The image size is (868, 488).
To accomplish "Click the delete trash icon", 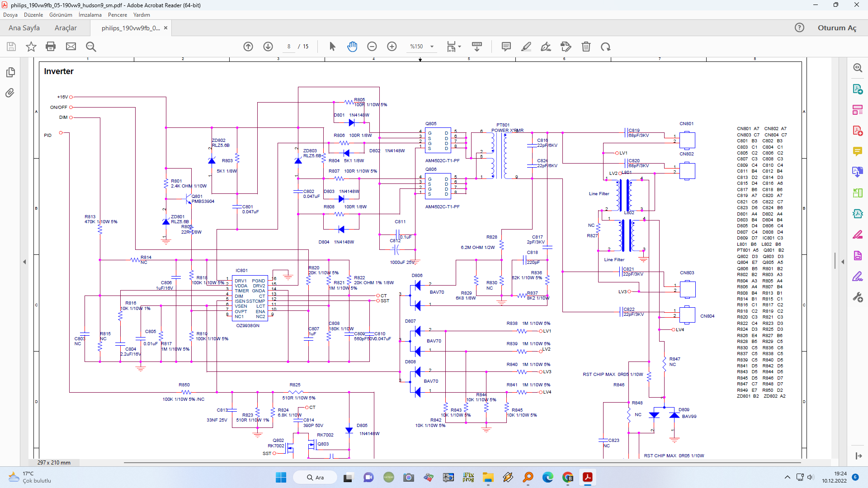I will click(x=586, y=47).
